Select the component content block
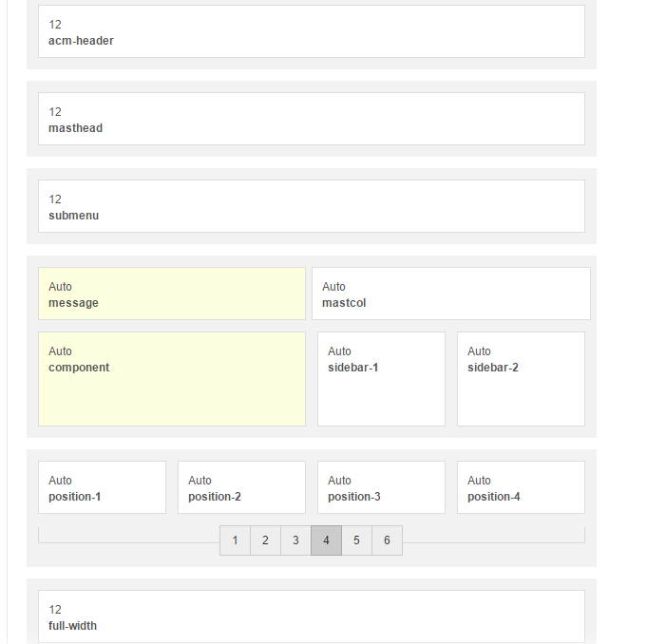This screenshot has width=647, height=644. click(171, 379)
